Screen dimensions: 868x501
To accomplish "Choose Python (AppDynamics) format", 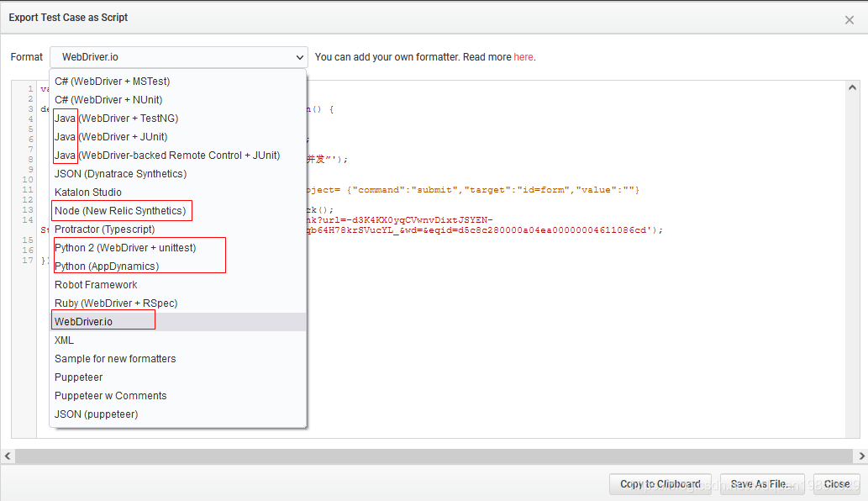I will (177, 266).
